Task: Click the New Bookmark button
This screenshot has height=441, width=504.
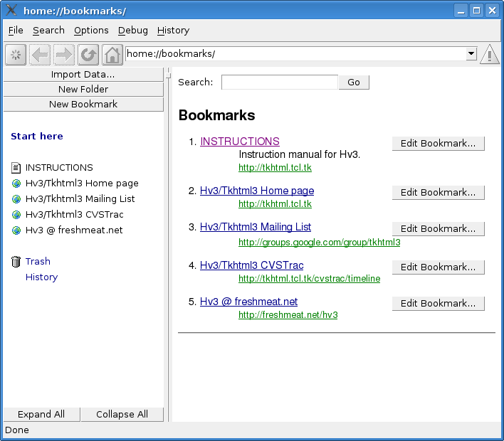Action: (83, 104)
